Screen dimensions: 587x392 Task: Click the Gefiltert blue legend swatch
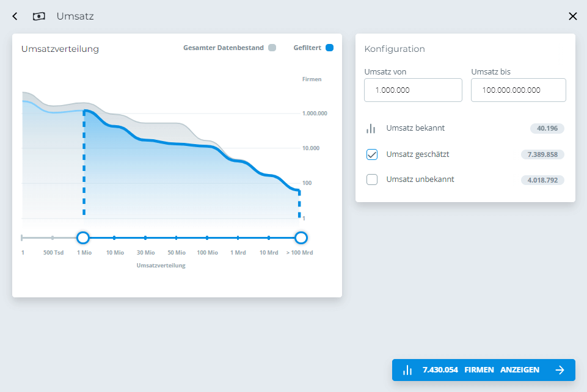(x=330, y=48)
